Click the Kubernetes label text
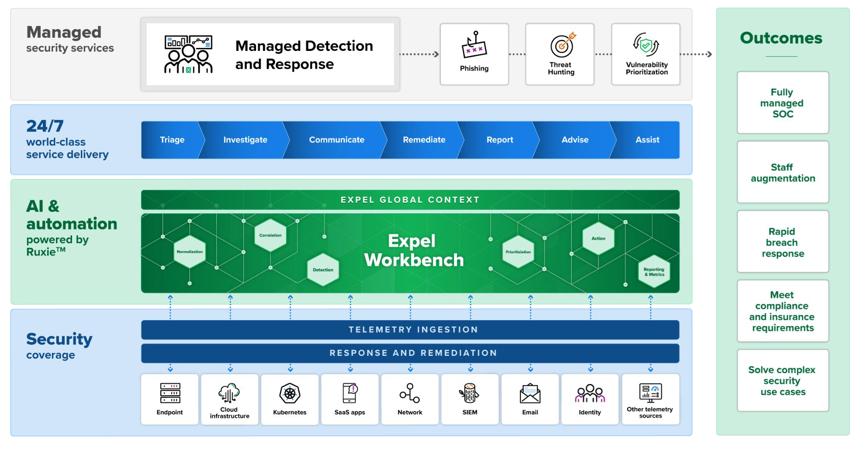 pos(289,412)
